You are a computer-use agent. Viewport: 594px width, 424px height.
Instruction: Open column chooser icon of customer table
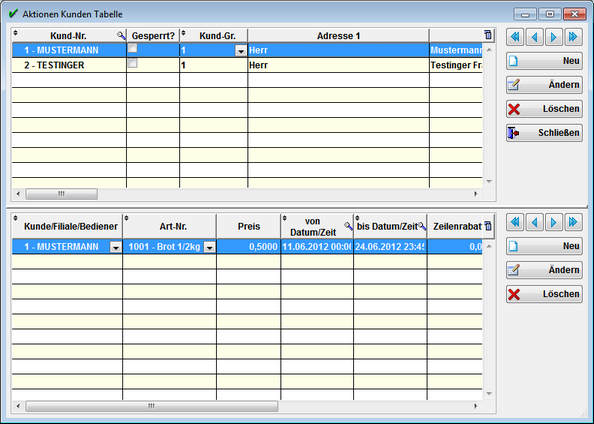click(488, 35)
